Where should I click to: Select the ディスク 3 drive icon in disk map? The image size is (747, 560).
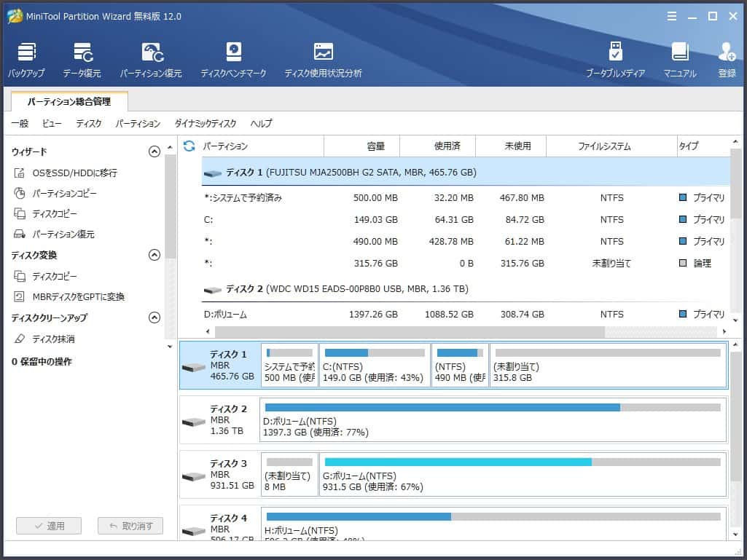194,477
